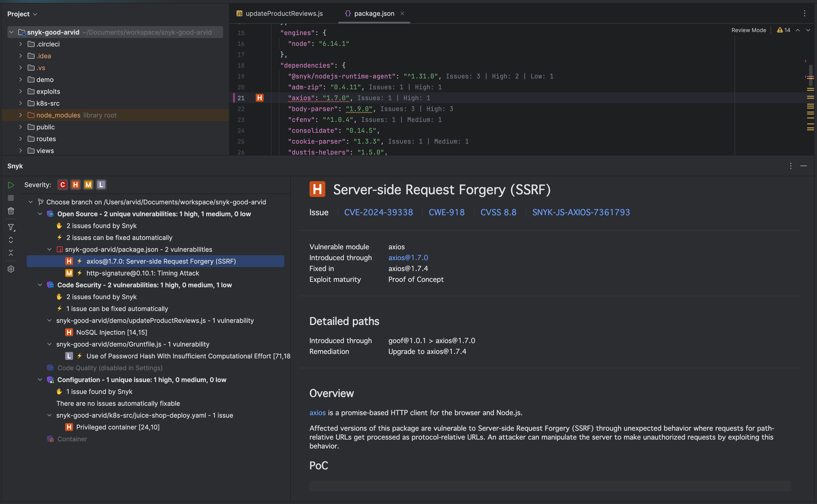The height and width of the screenshot is (504, 817).
Task: Jump to next problem with down arrow
Action: click(808, 30)
